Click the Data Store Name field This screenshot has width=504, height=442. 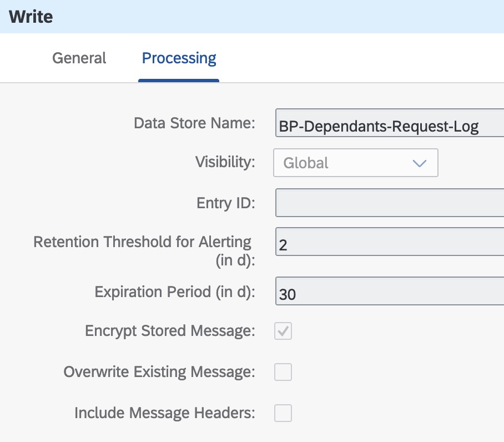(x=390, y=123)
